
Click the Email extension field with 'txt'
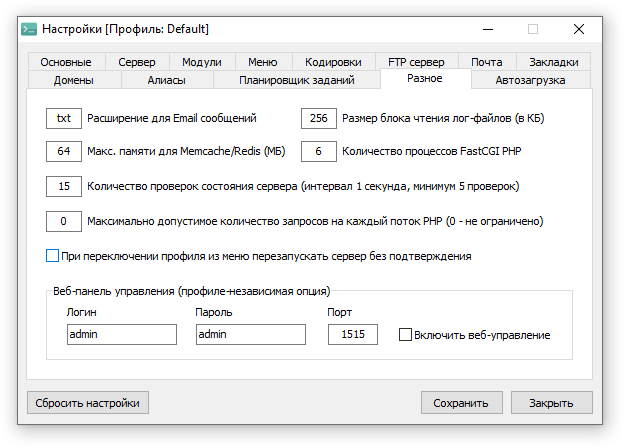coord(64,119)
